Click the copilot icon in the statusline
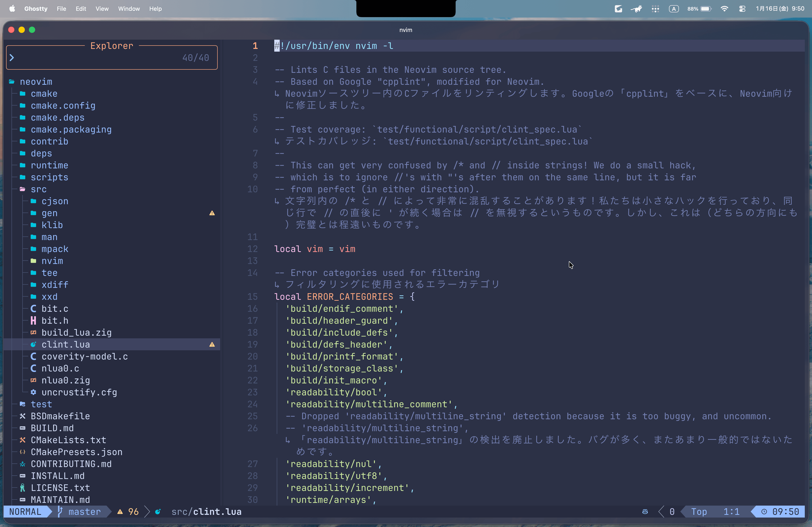This screenshot has width=812, height=527. 645,511
